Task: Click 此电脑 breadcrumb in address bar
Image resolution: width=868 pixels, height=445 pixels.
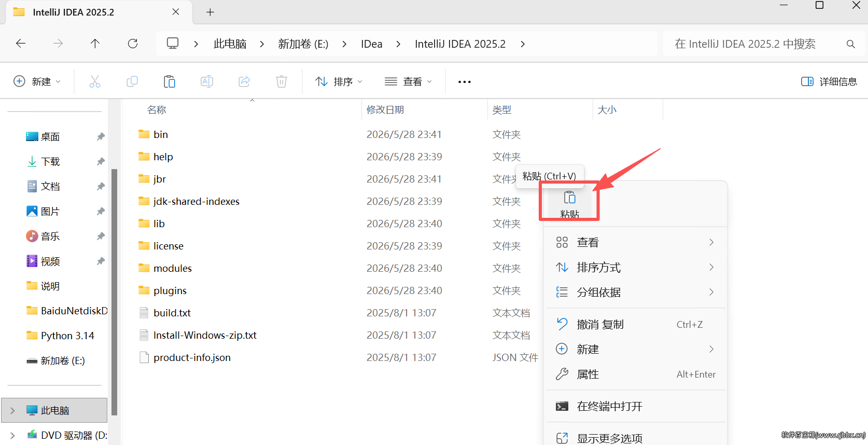Action: pos(230,44)
